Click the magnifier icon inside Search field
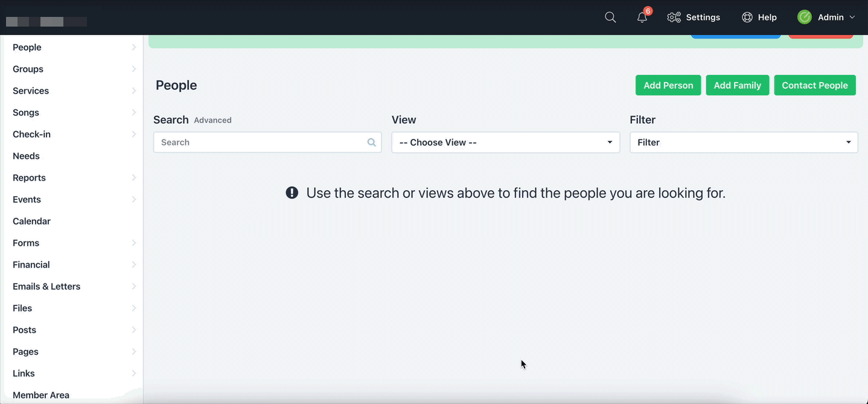 click(x=371, y=143)
